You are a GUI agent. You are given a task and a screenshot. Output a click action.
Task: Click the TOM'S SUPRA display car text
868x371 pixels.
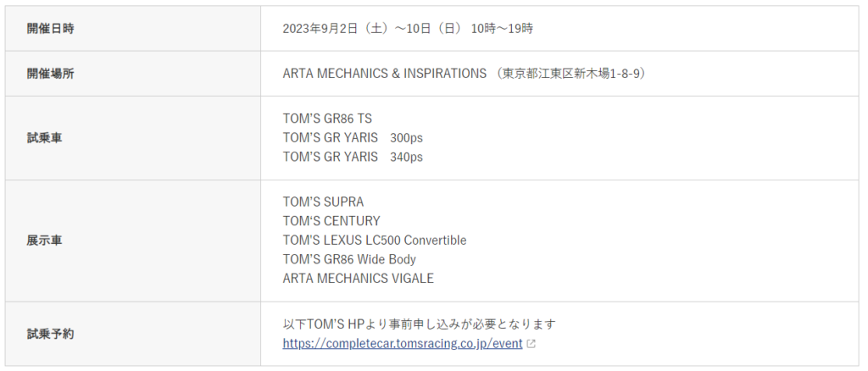[x=323, y=202]
